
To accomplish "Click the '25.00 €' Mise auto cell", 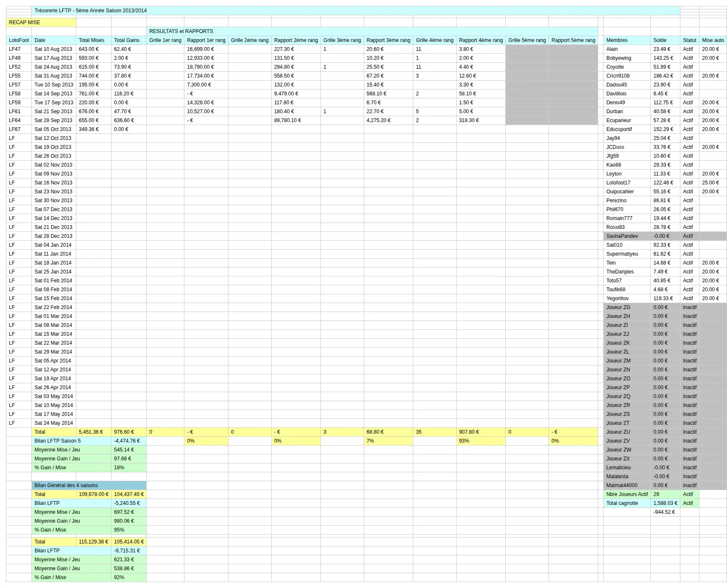I will click(x=713, y=183).
